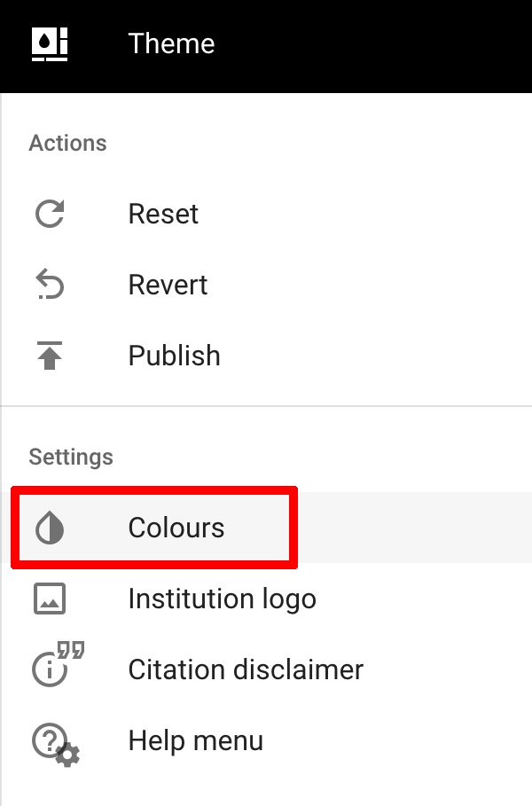This screenshot has height=806, width=532.
Task: Choose the Revert action
Action: pyautogui.click(x=168, y=285)
